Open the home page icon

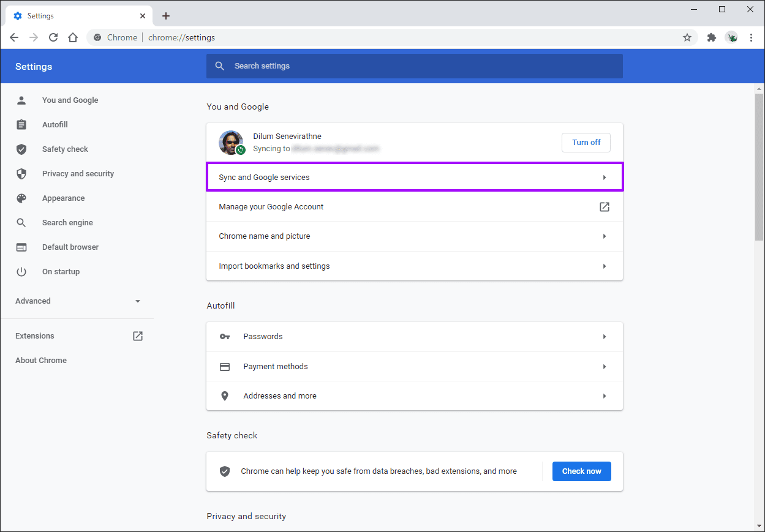pyautogui.click(x=73, y=37)
